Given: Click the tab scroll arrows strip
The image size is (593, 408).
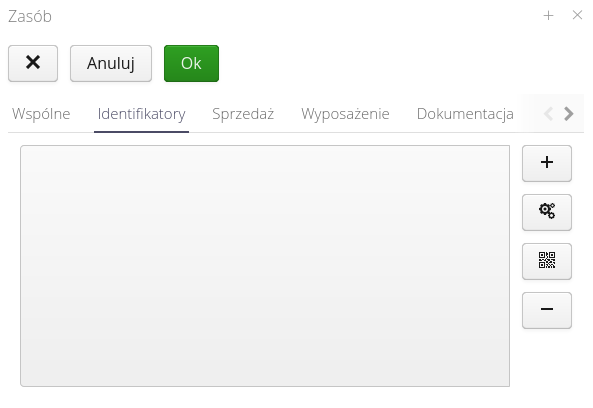Looking at the screenshot, I should coord(559,113).
